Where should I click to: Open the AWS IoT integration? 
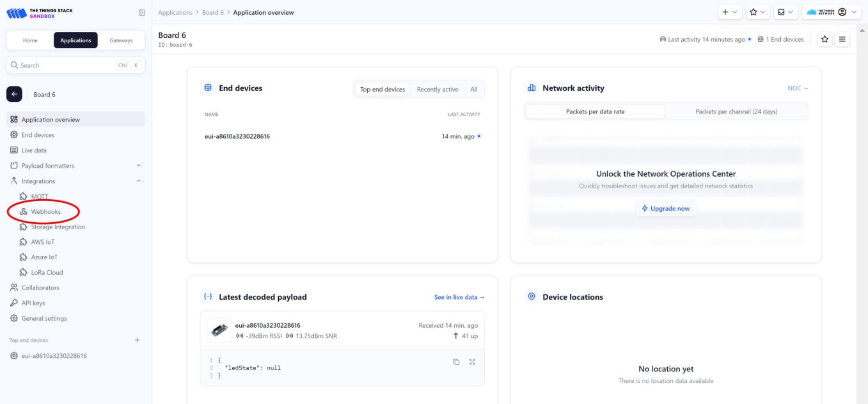pos(43,241)
